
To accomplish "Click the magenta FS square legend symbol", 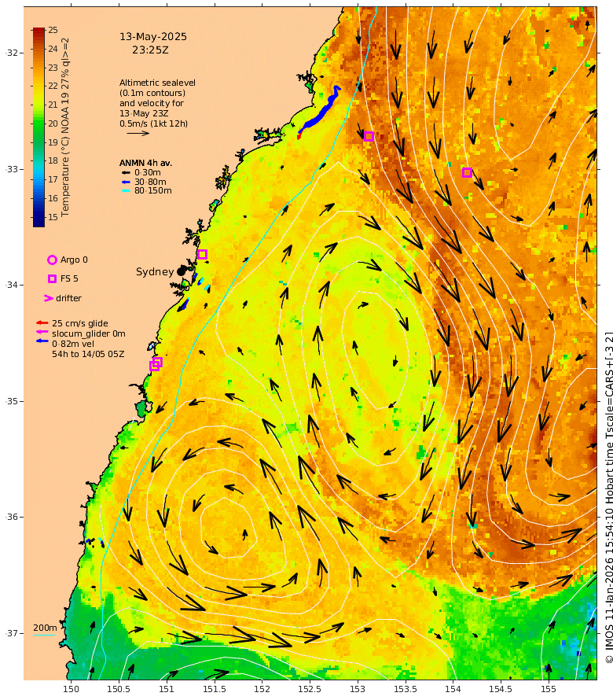I will (x=52, y=278).
